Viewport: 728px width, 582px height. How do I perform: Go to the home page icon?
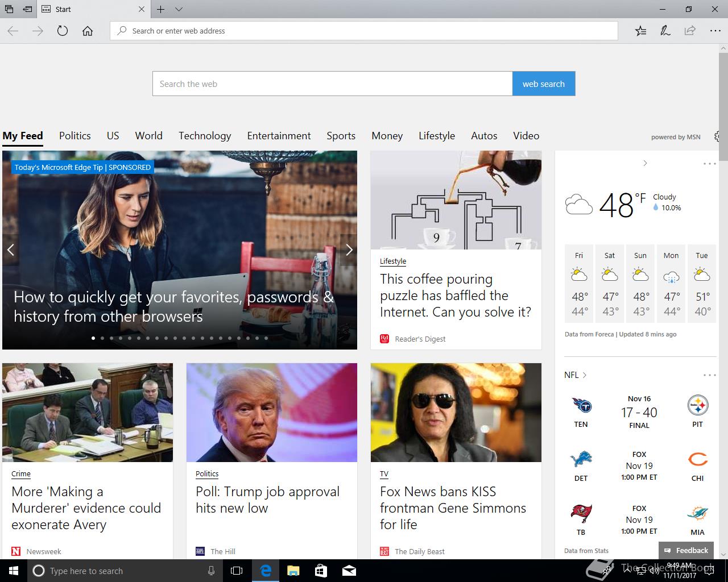pos(88,31)
